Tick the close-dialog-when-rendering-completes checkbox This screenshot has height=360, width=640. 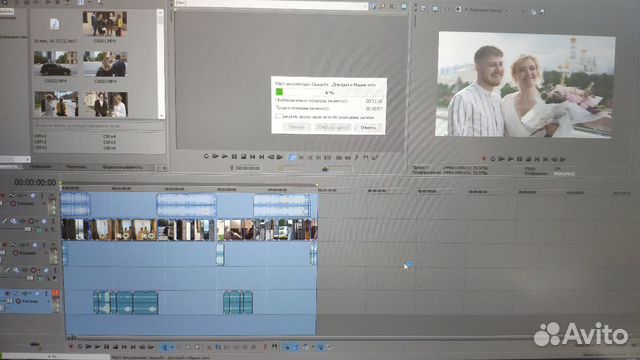coord(279,116)
